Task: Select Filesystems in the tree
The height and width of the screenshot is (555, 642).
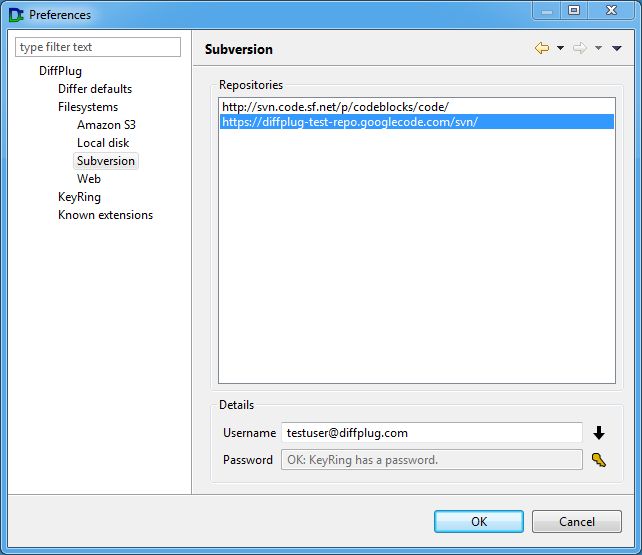Action: pyautogui.click(x=88, y=107)
